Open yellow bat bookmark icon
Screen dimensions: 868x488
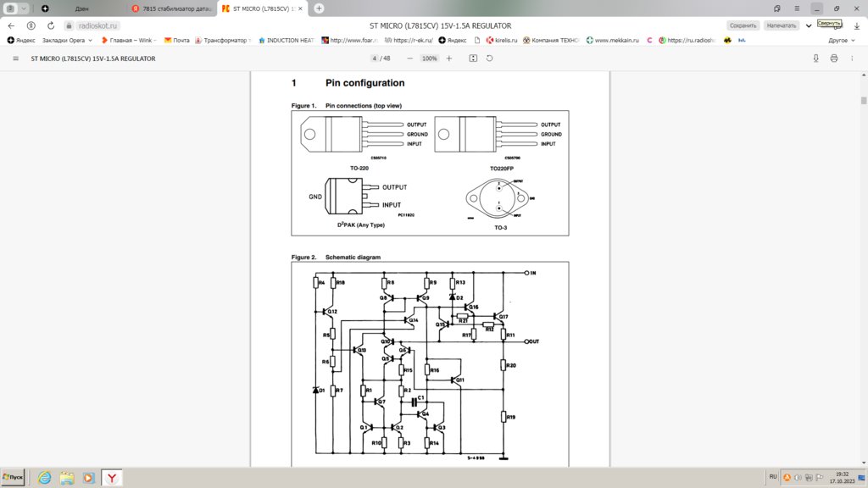(x=727, y=40)
